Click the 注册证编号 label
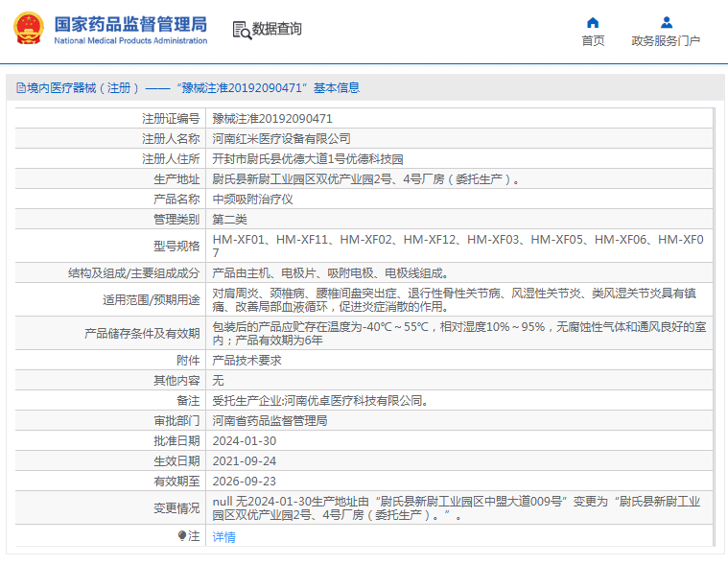 coord(171,119)
